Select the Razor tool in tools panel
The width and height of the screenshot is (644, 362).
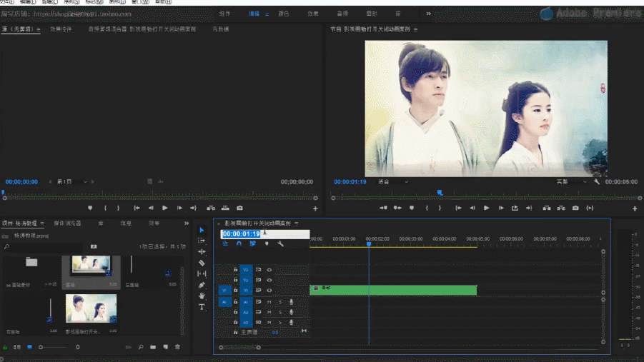pyautogui.click(x=202, y=263)
